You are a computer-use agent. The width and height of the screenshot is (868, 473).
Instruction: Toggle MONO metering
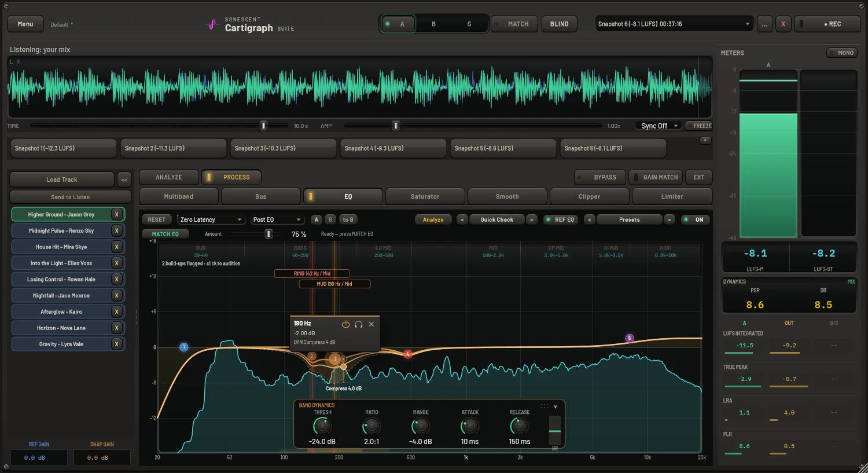click(841, 53)
